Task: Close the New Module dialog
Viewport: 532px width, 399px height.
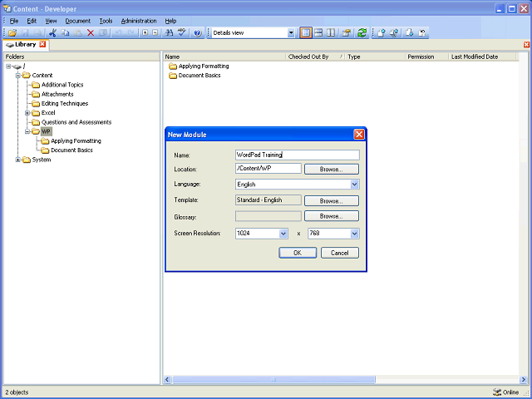Action: click(359, 135)
